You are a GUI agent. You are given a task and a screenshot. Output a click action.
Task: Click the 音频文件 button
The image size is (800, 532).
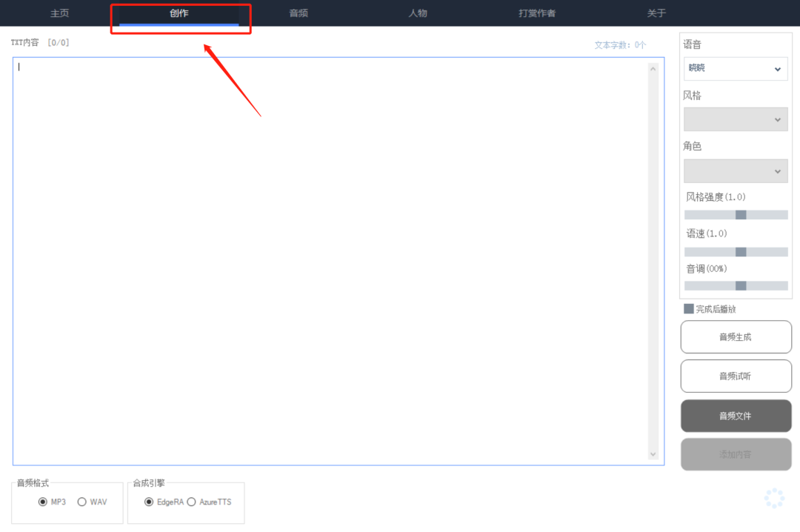point(736,416)
